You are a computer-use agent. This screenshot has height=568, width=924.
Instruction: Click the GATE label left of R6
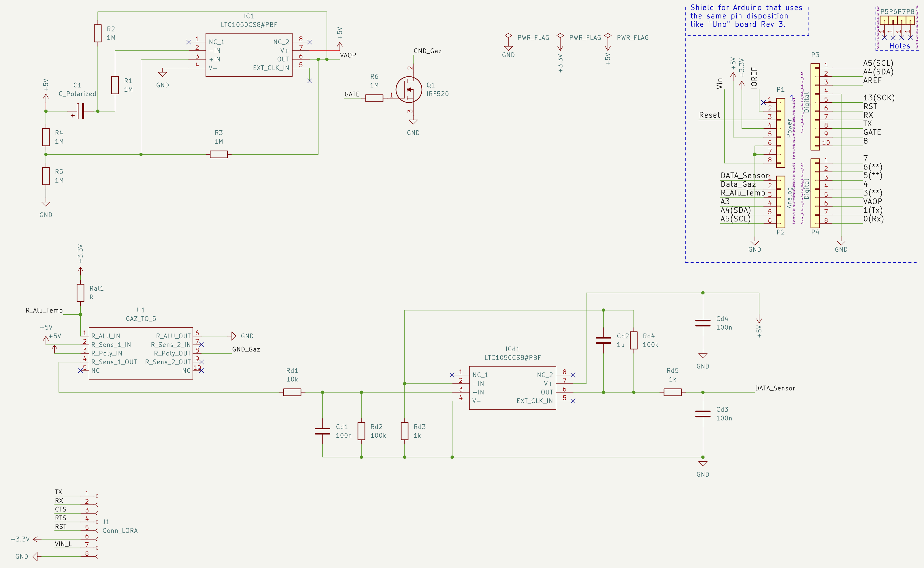(352, 94)
